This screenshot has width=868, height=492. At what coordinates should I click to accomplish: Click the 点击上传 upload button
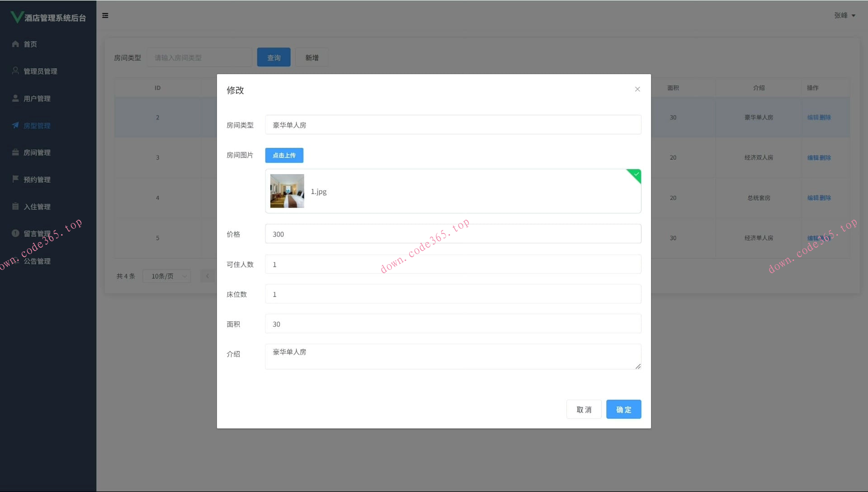click(284, 155)
